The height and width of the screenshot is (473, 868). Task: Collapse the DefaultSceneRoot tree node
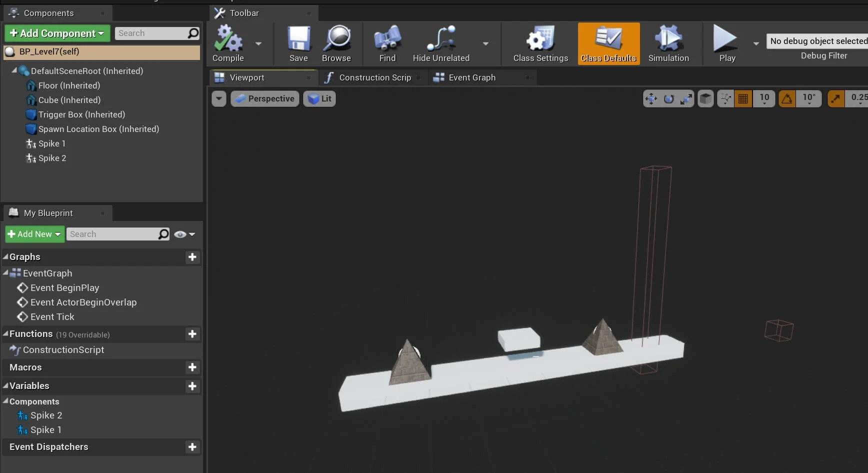click(x=14, y=71)
